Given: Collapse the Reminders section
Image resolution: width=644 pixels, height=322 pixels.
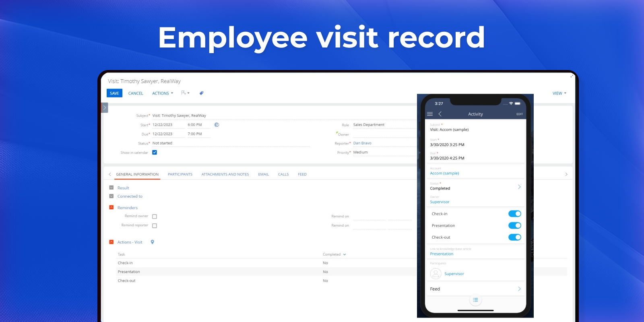Looking at the screenshot, I should (x=111, y=207).
